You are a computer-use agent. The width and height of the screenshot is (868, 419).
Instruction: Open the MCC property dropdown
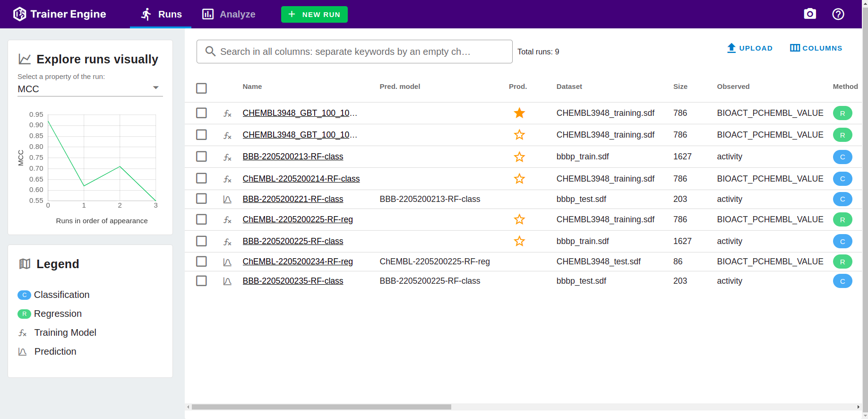click(x=90, y=89)
